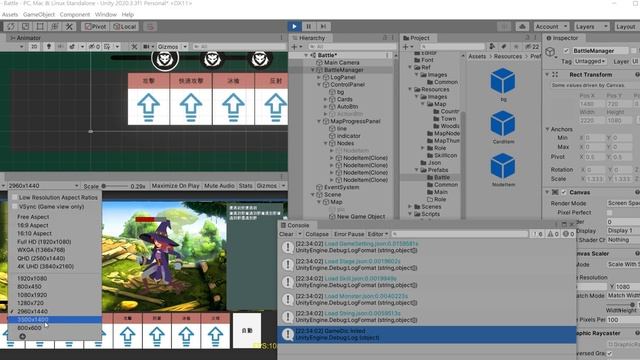Click Clear in the Console
The height and width of the screenshot is (360, 640).
286,234
